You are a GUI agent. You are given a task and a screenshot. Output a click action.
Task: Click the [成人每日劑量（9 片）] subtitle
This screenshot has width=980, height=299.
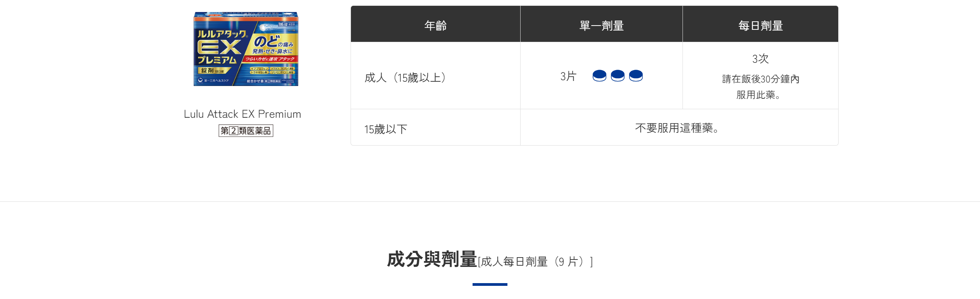tap(535, 262)
